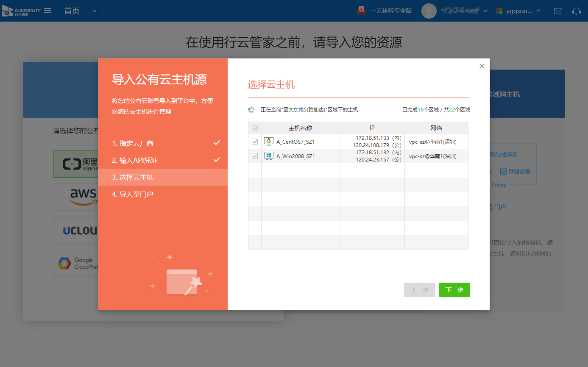Click the user avatar picture
588x367 pixels.
point(429,11)
